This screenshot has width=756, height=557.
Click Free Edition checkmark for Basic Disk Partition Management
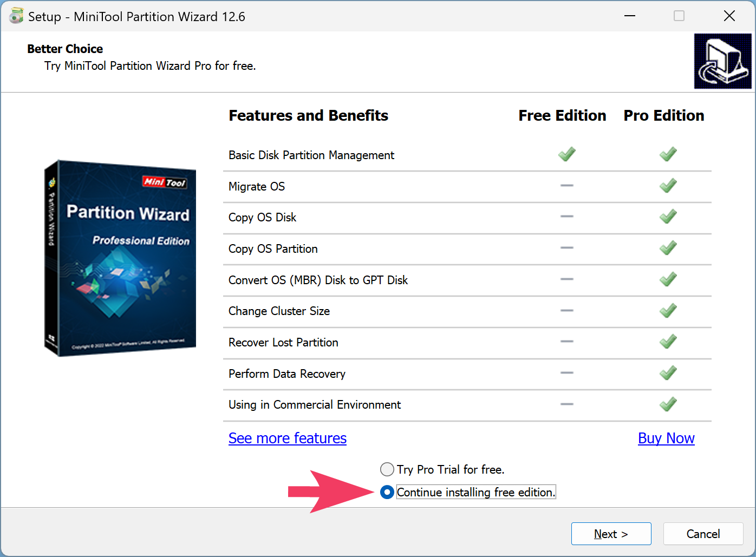click(567, 154)
